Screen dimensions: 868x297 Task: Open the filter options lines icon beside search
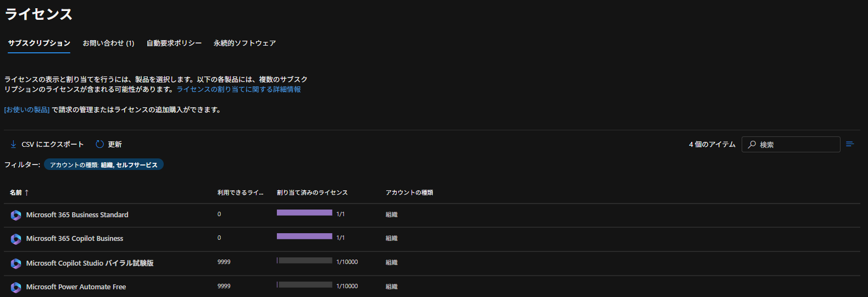(850, 144)
